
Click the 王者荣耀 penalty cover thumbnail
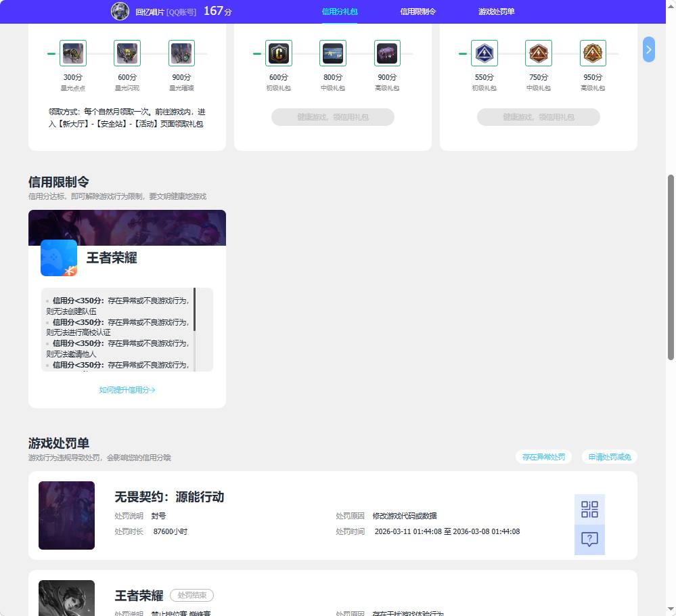(66, 598)
